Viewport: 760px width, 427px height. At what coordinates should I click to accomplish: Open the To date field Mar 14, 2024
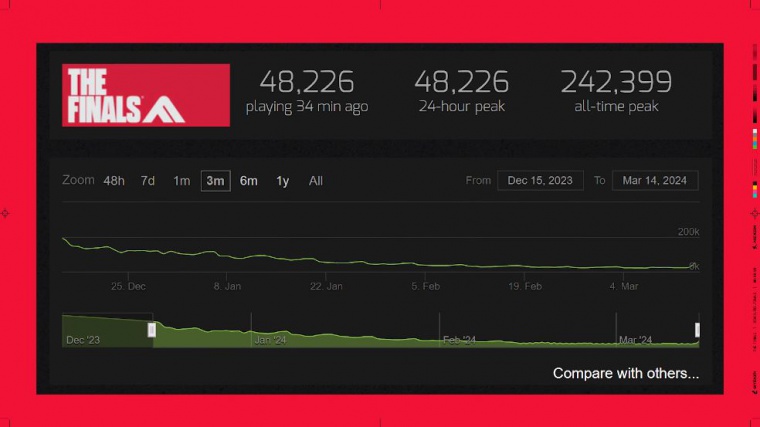[x=655, y=181]
